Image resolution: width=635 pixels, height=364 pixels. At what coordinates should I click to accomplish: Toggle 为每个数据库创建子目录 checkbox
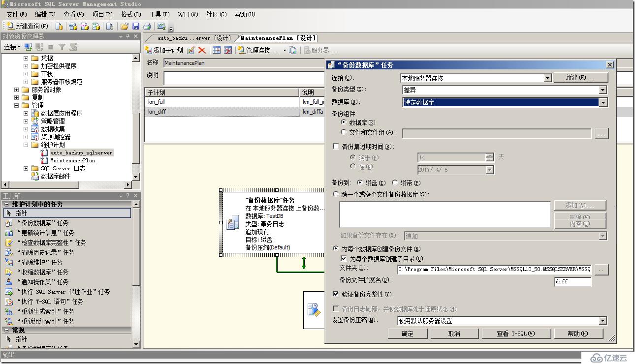[344, 258]
